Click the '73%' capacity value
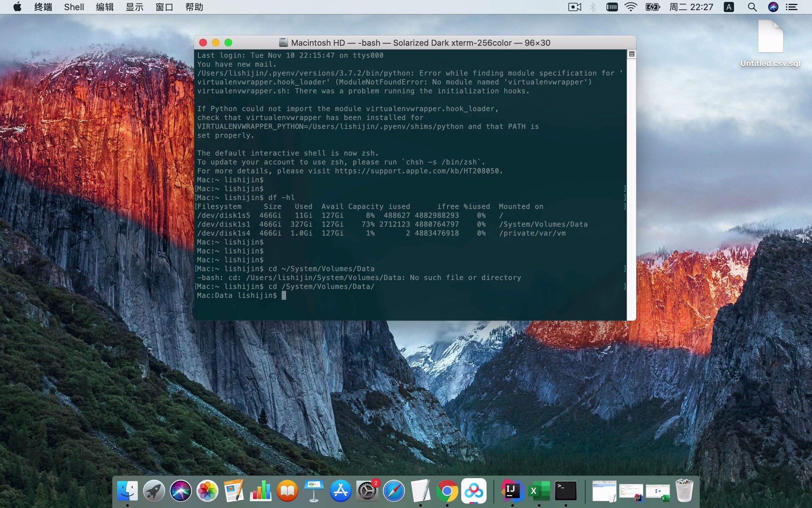This screenshot has height=508, width=812. click(368, 224)
